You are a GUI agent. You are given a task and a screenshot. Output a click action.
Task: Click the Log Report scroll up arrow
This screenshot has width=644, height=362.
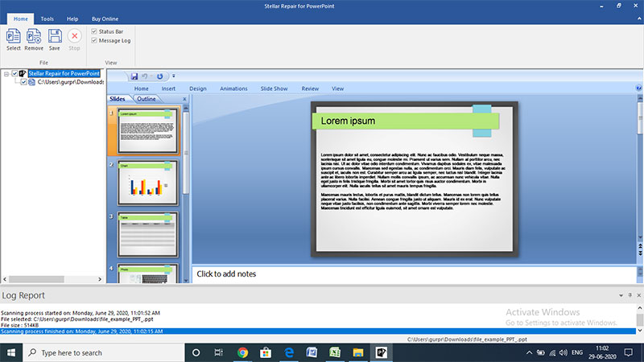[x=640, y=308]
